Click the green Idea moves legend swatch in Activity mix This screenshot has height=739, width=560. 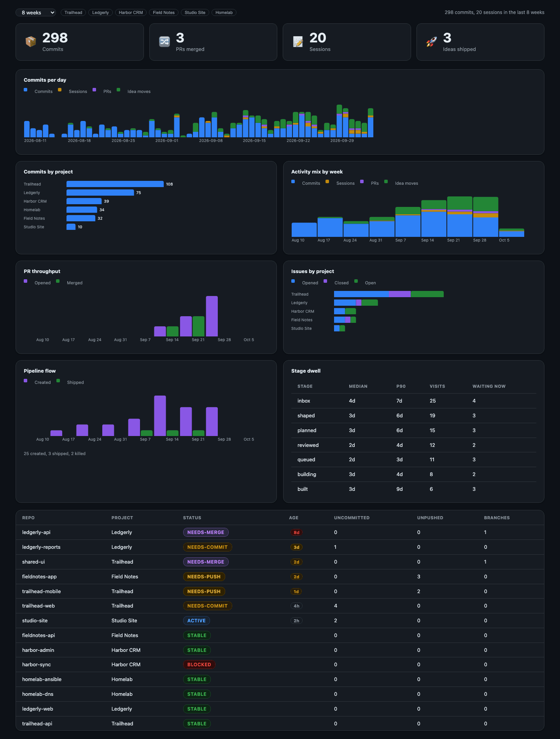[386, 182]
